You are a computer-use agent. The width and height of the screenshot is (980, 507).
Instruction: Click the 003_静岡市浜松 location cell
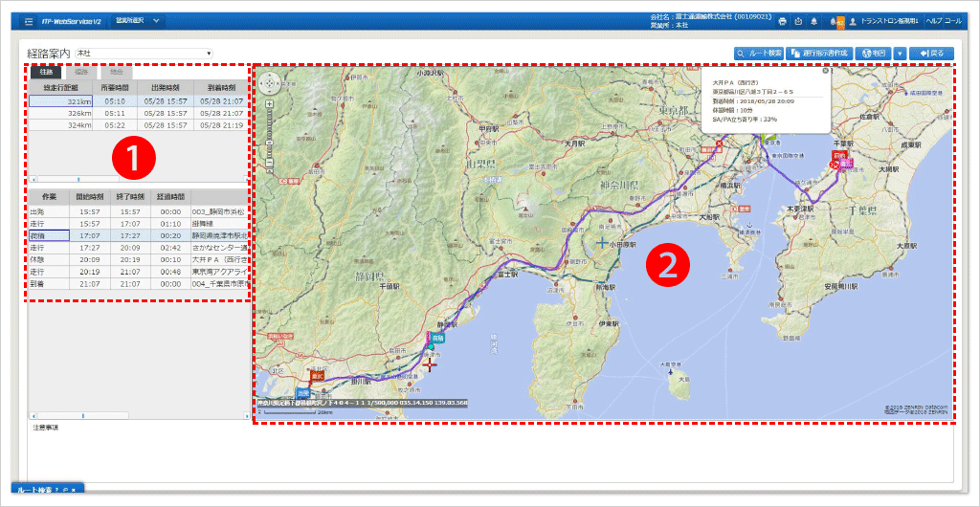coord(220,211)
